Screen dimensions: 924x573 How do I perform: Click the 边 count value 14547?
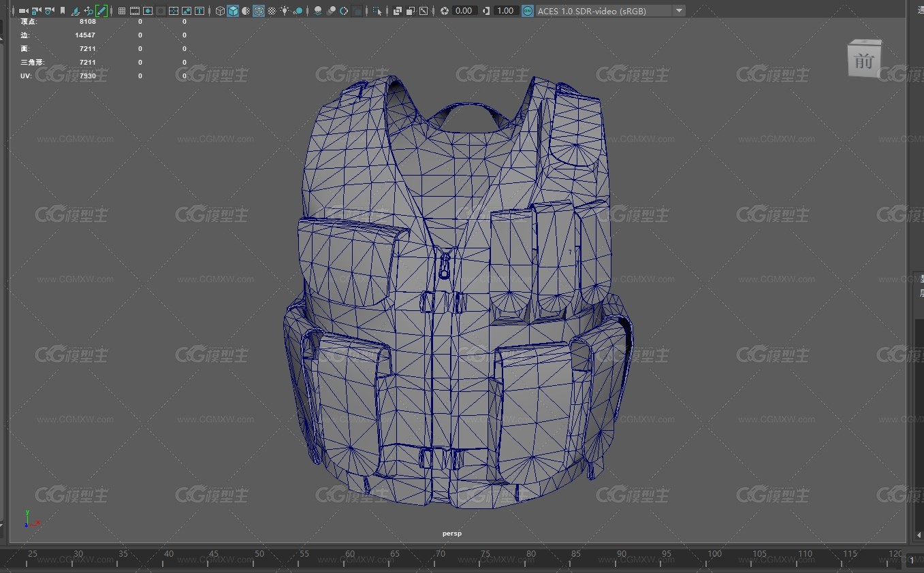tap(85, 35)
